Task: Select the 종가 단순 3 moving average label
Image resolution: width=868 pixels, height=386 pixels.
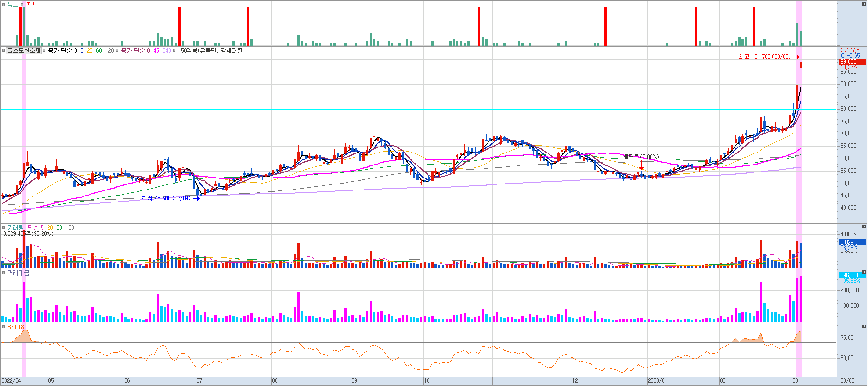Action: [62, 51]
